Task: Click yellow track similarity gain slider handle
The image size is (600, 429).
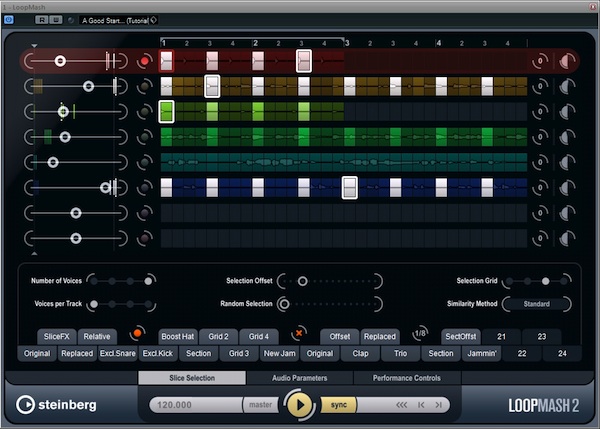Action: [x=88, y=86]
